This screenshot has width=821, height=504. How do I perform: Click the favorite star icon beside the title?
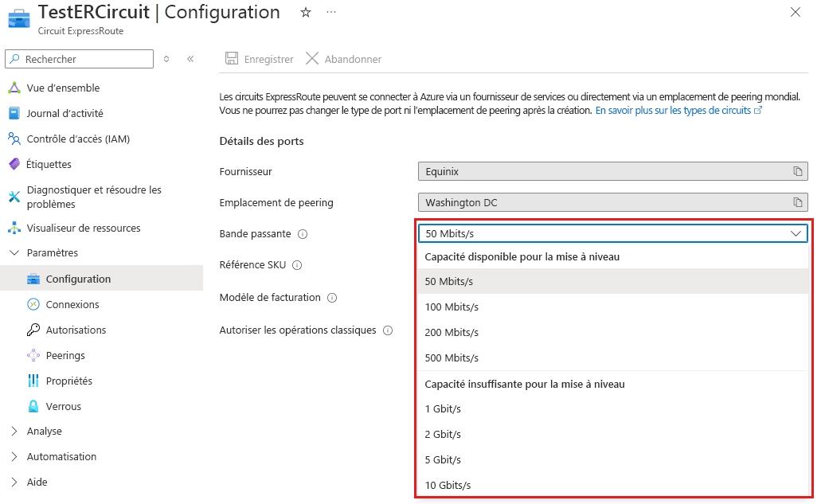click(x=306, y=13)
